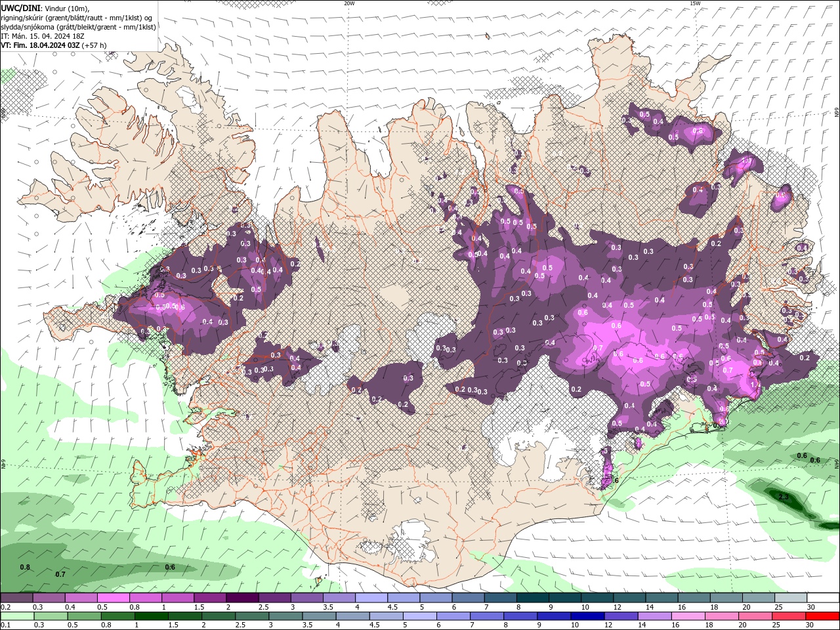Click the 0.2 label in snow legend row
Viewport: 840px width, 630px height.
pos(5,607)
